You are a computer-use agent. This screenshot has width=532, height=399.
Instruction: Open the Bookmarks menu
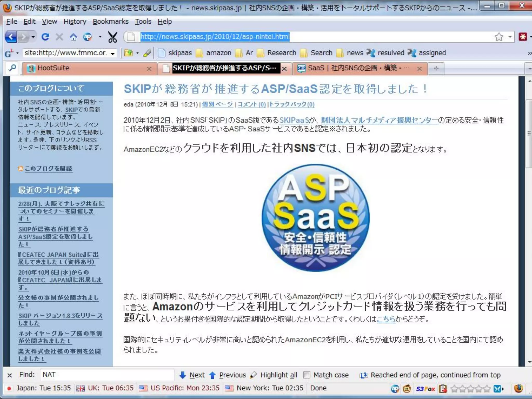(x=110, y=22)
